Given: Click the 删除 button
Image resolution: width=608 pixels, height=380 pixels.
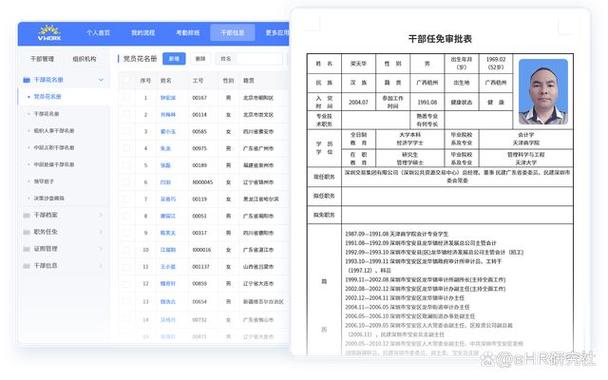Looking at the screenshot, I should point(200,59).
